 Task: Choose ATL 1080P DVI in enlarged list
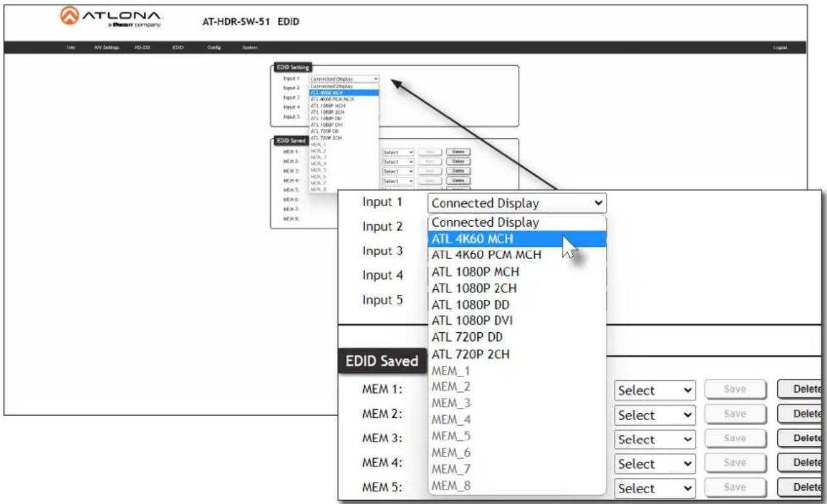pyautogui.click(x=517, y=321)
